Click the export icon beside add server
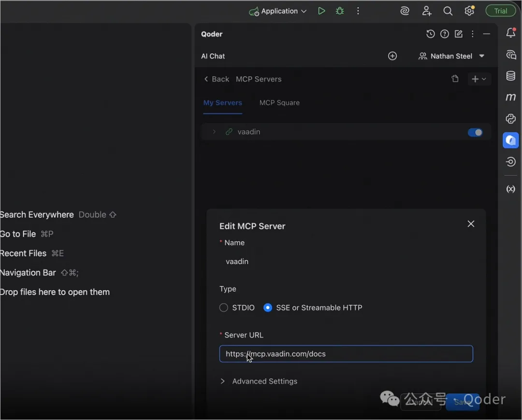 [455, 79]
